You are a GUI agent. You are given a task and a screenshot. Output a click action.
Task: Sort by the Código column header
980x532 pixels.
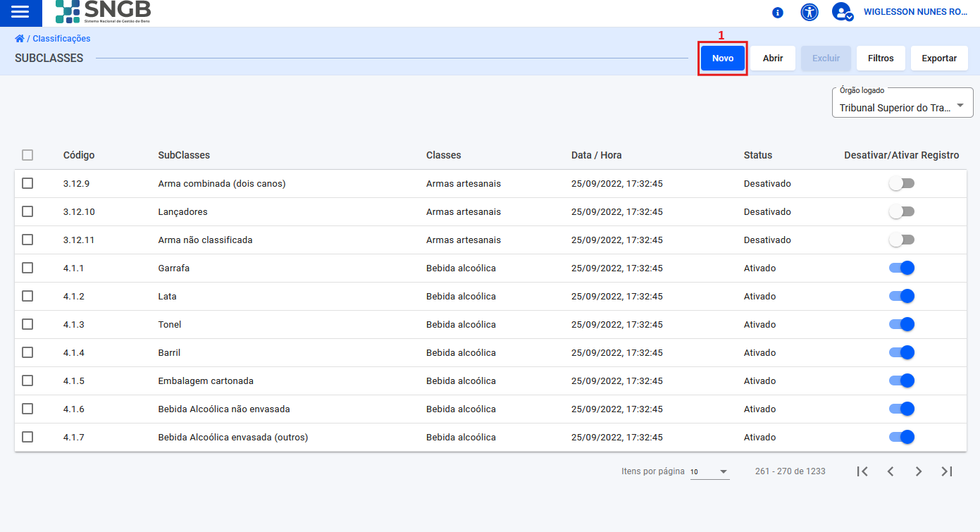tap(79, 155)
